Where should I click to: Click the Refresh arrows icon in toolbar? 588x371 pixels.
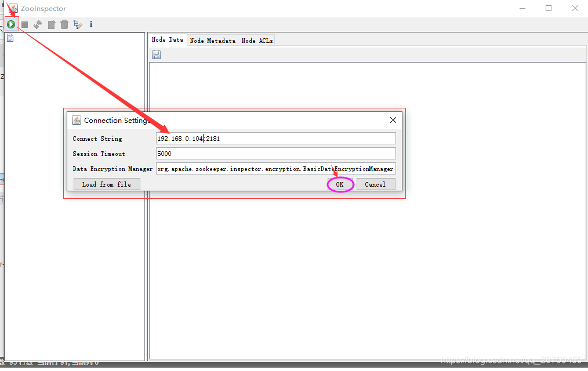38,25
